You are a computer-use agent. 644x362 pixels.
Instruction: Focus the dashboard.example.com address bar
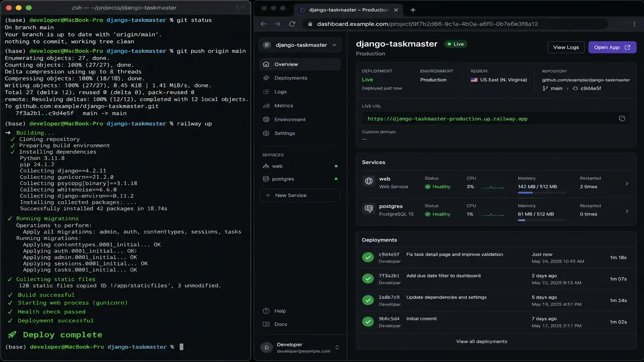455,24
